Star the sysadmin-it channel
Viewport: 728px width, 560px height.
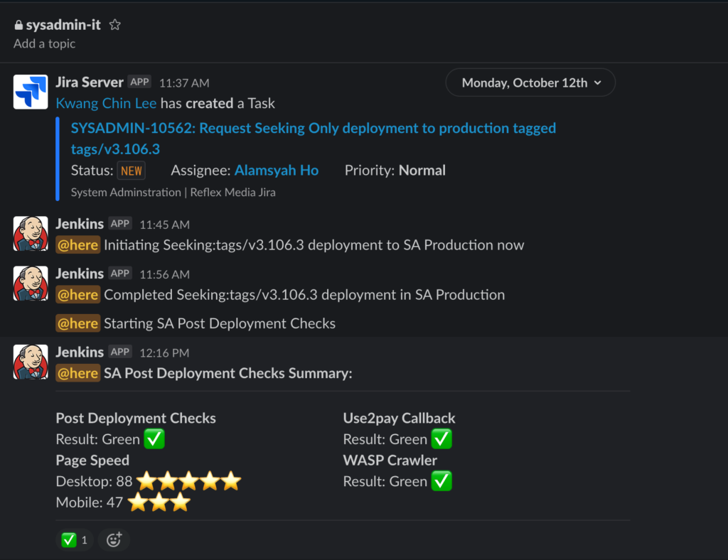pos(114,25)
